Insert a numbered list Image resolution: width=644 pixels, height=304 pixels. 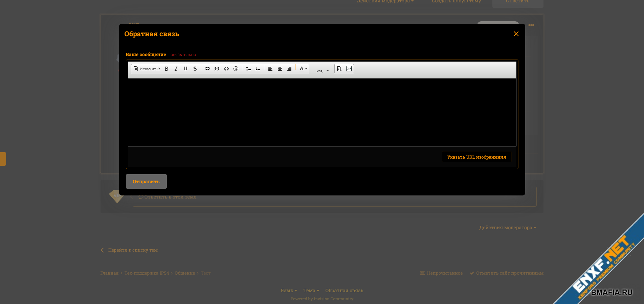[x=258, y=69]
